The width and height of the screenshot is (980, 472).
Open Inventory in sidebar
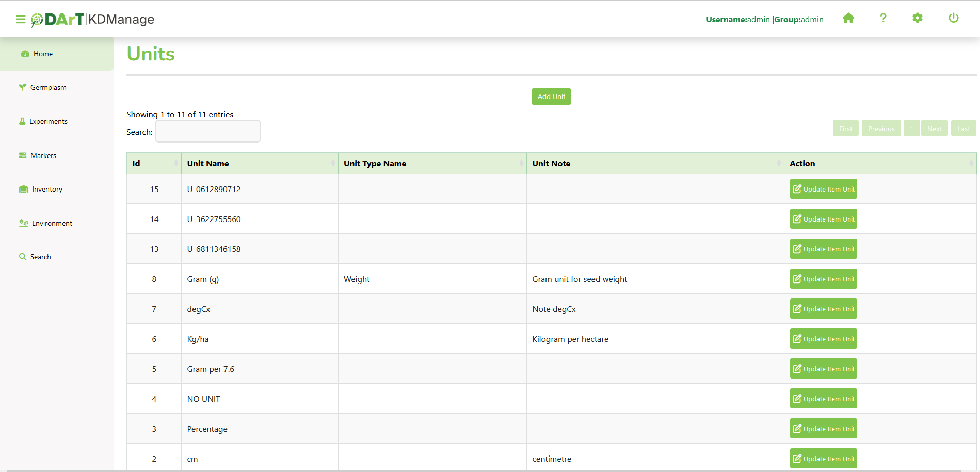click(47, 190)
